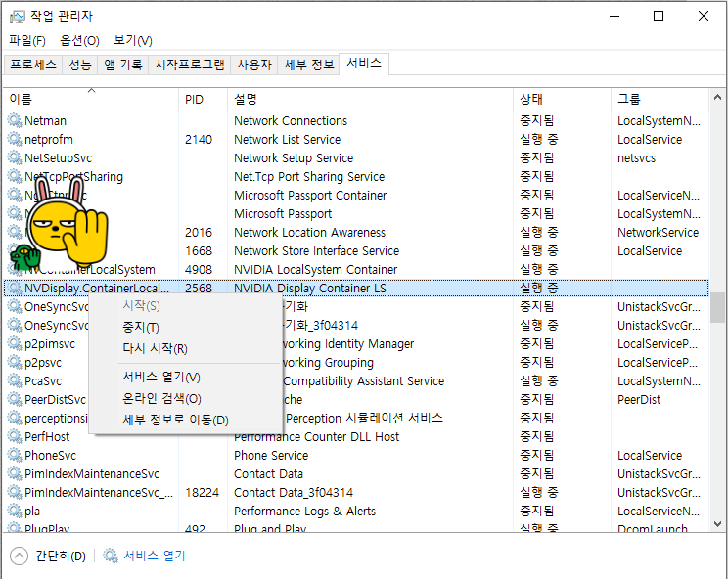
Task: Click the Task Manager title bar icon
Action: click(18, 17)
